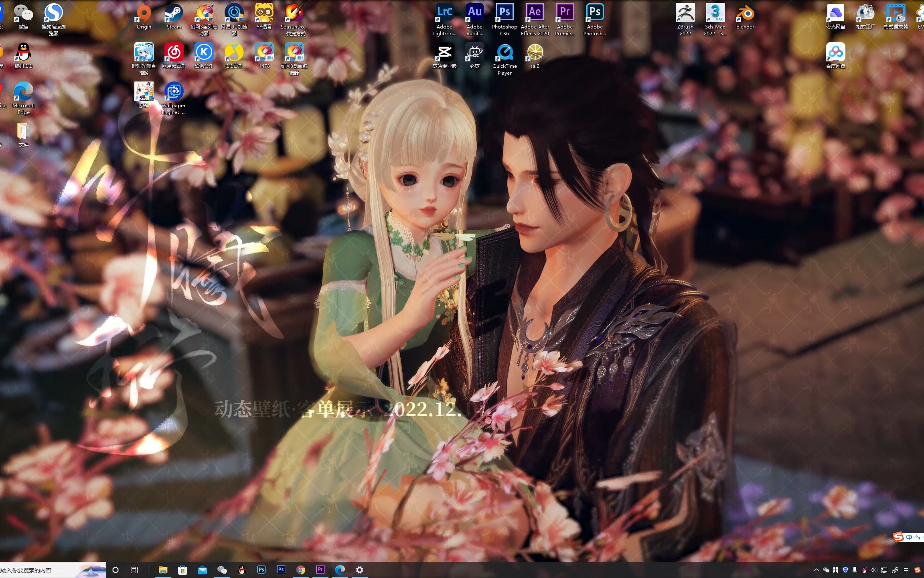
Task: Open Adobe Premiere desktop shortcut
Action: point(565,20)
